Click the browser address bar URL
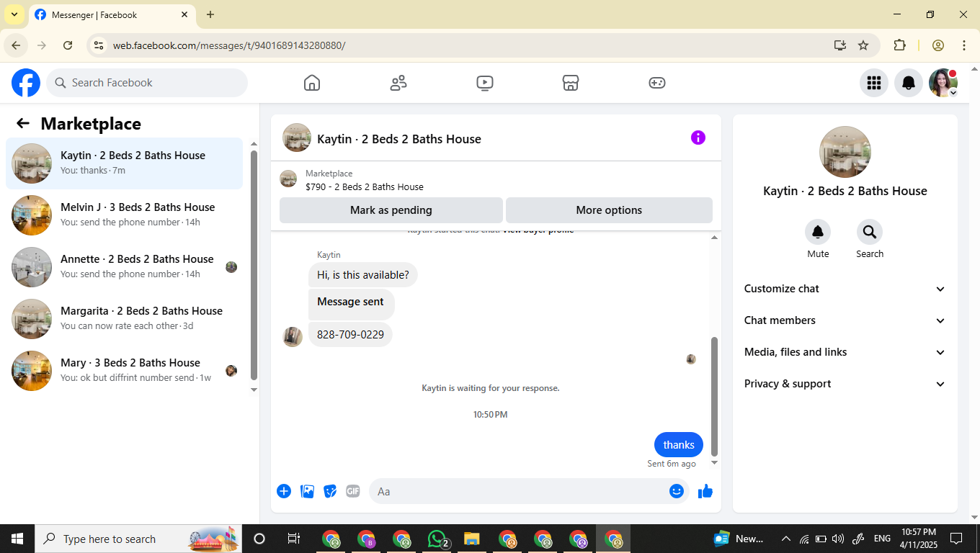 pos(229,45)
